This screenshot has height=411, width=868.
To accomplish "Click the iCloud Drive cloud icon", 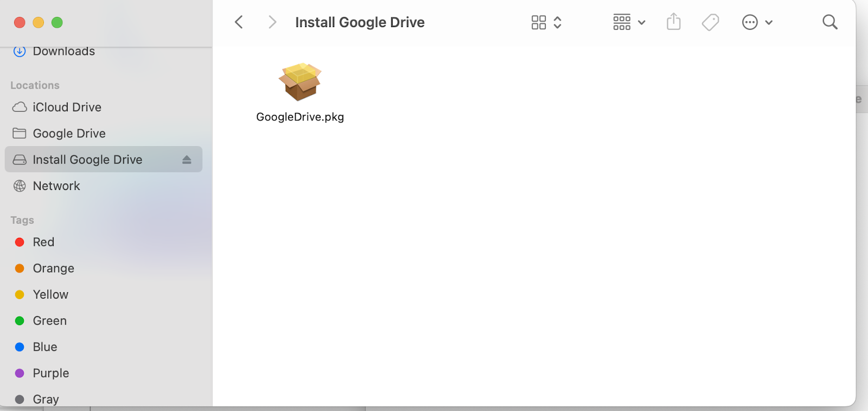I will click(x=20, y=107).
